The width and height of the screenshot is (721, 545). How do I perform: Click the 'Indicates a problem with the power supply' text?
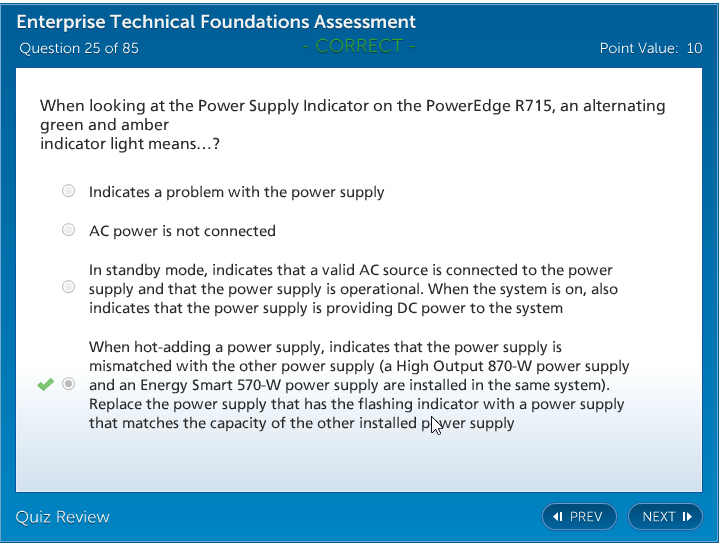(x=236, y=192)
